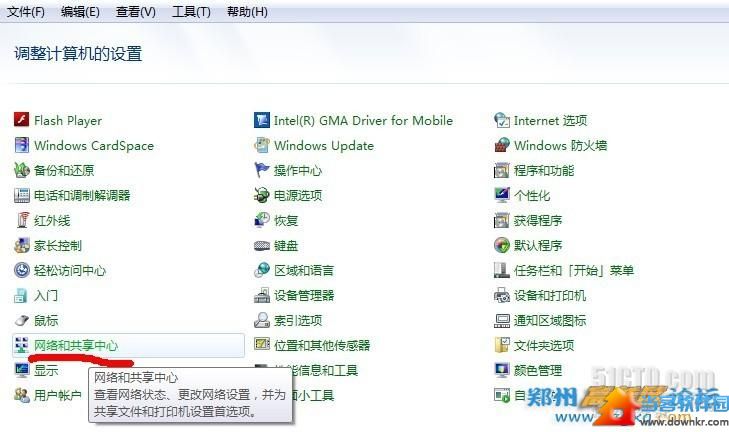
Task: Open the Internet 选项 icon
Action: point(502,120)
